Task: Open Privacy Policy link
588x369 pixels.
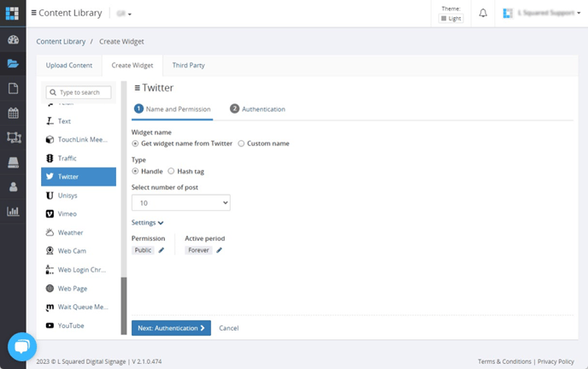Action: pos(556,361)
